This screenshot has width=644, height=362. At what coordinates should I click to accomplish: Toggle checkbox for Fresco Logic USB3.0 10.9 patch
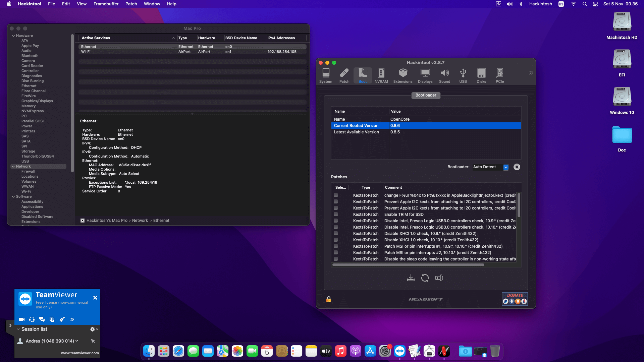[x=336, y=221]
